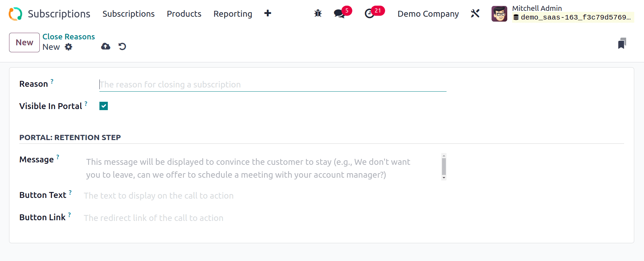Click the Message field scrollbar
Screen dimensions: 644x261
point(444,167)
